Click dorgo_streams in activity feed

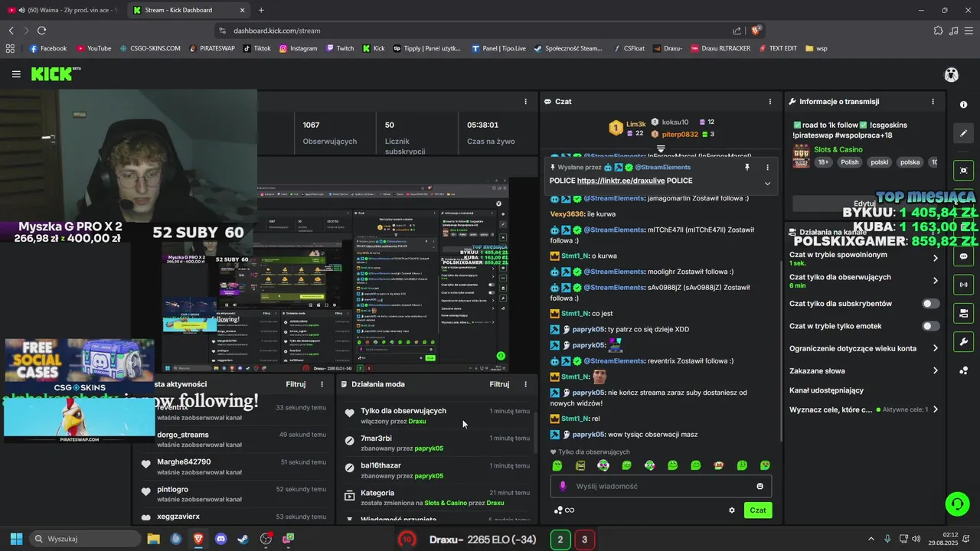click(x=183, y=435)
